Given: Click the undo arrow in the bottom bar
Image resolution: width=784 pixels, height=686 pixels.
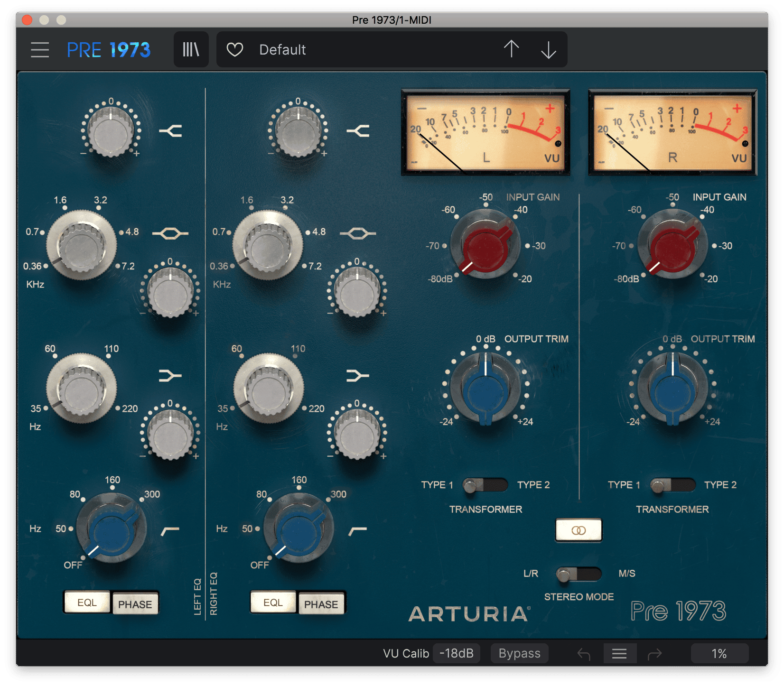Looking at the screenshot, I should pos(583,653).
